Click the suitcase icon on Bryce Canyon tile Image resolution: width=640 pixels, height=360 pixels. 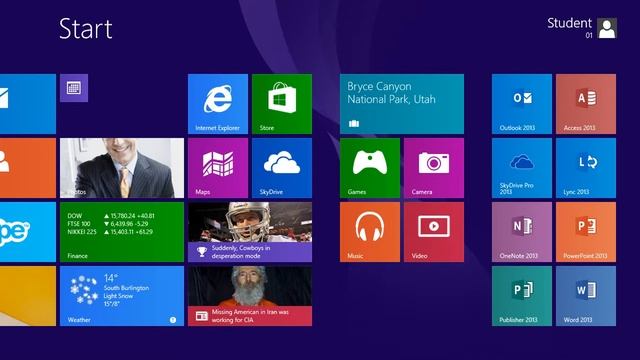pos(354,123)
